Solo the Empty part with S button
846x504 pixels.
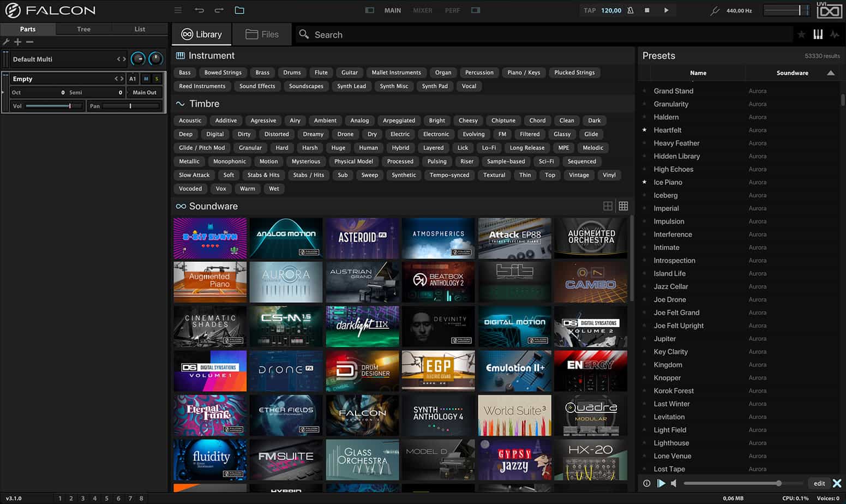[x=157, y=79]
